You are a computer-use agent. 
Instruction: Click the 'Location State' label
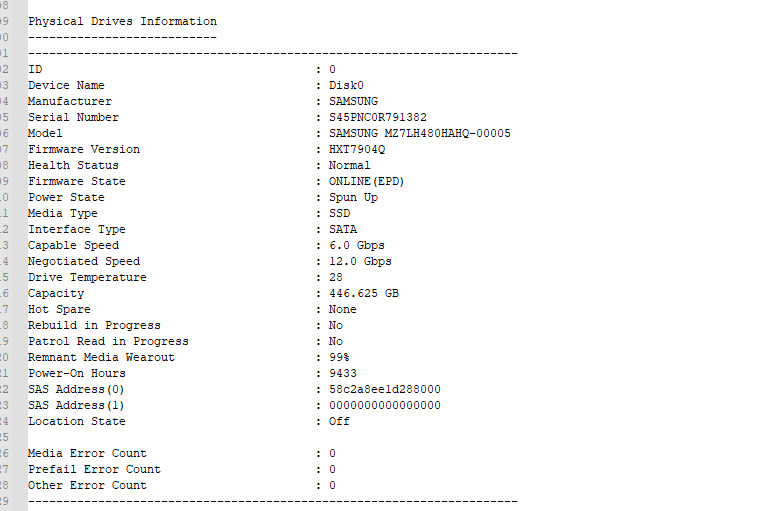76,421
